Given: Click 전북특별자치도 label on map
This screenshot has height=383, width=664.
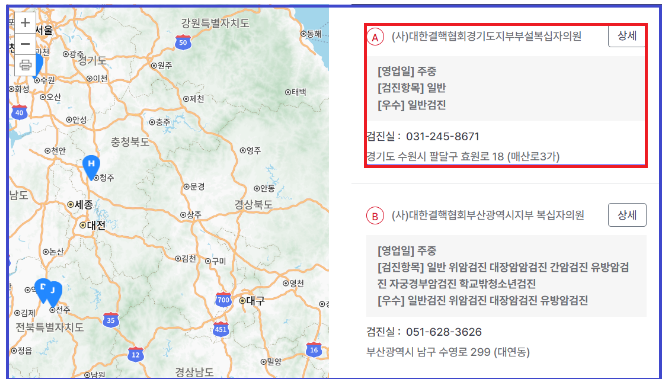Looking at the screenshot, I should 50,327.
